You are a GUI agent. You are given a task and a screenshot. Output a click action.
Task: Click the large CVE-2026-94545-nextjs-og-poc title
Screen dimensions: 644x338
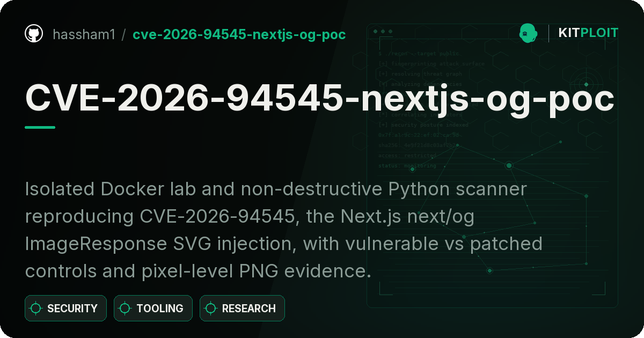point(320,99)
